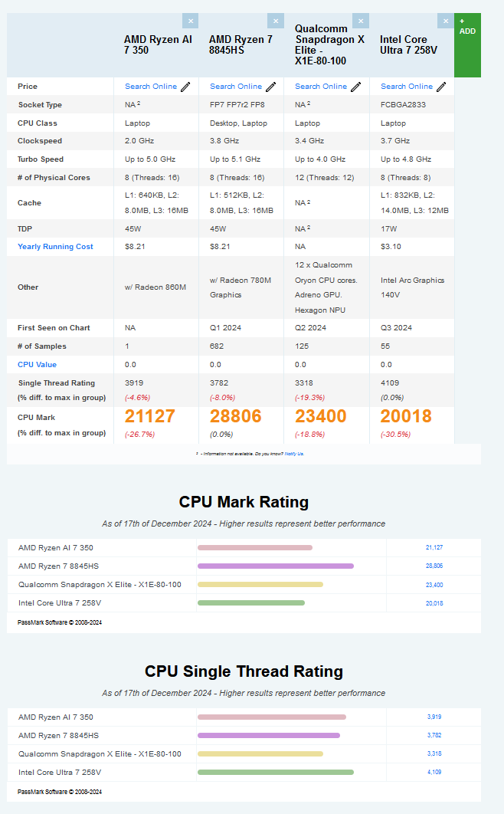Click the purple Ryzen 7 8845HS CPU Mark bar

[275, 566]
